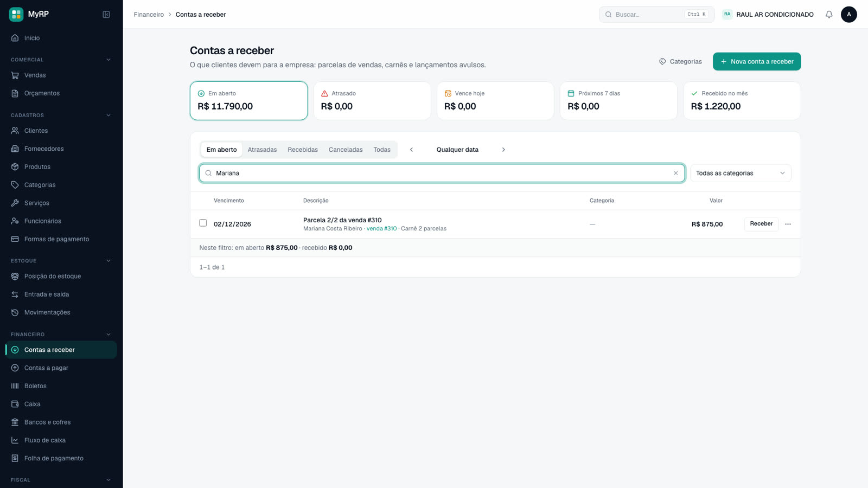Collapse the sidebar panel icon
The image size is (868, 488).
coord(106,14)
